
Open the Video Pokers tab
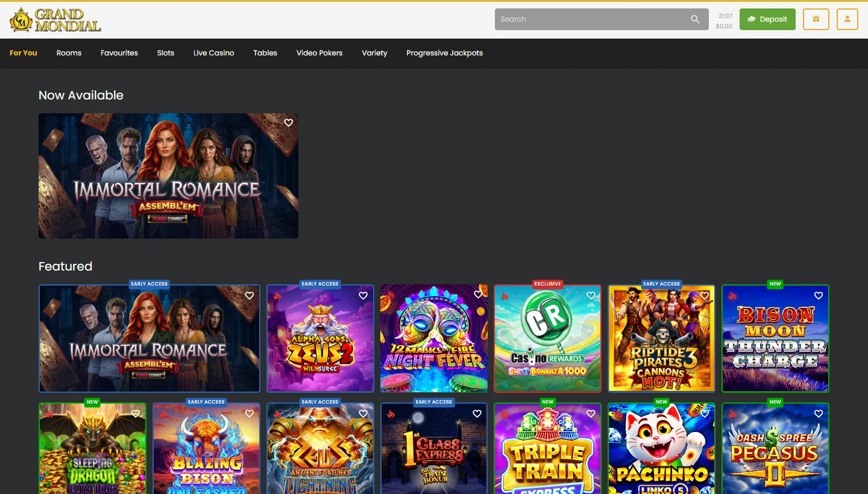(319, 53)
